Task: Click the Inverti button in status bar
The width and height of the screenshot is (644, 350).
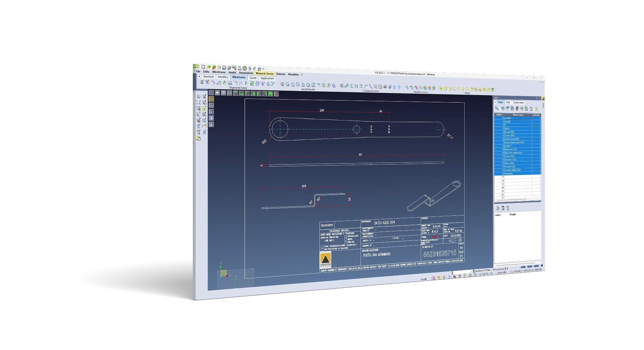Action: point(424,279)
